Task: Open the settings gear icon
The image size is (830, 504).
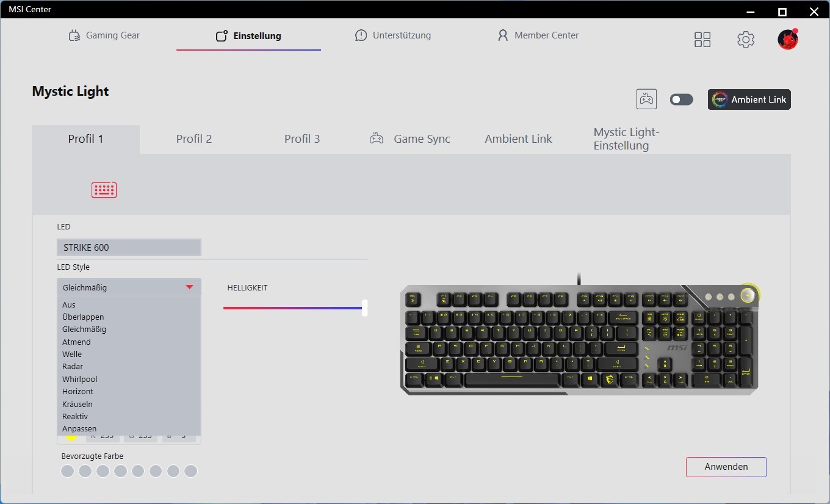Action: (746, 40)
